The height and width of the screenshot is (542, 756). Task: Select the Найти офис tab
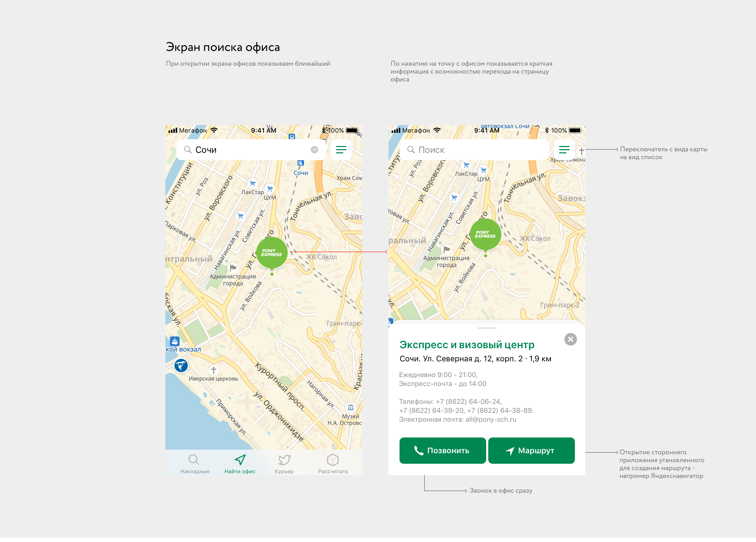(240, 464)
